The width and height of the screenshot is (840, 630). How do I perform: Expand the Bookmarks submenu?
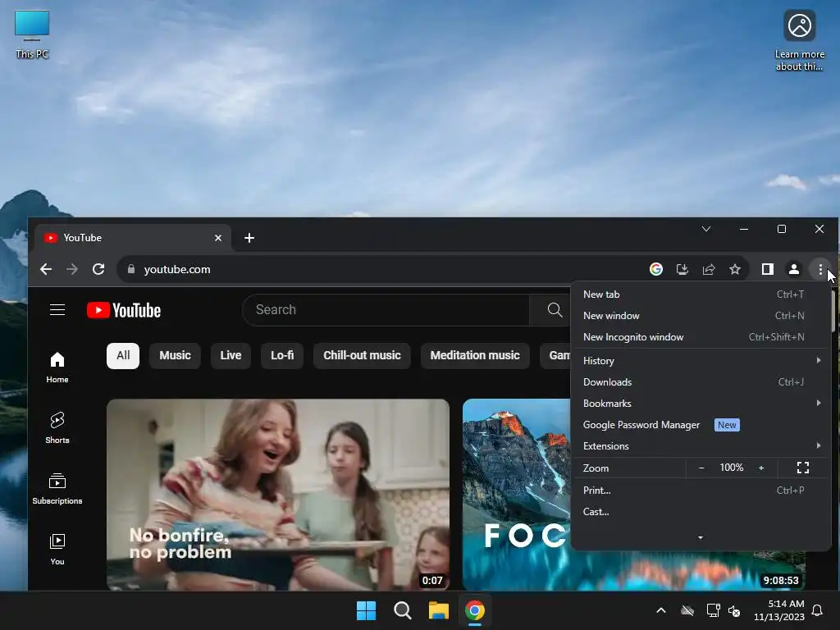point(701,404)
